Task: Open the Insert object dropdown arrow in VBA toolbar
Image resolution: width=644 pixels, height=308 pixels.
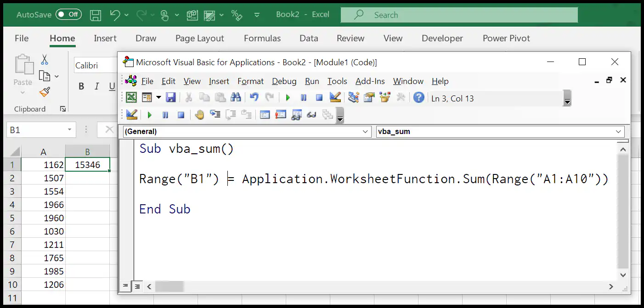Action: click(x=158, y=97)
